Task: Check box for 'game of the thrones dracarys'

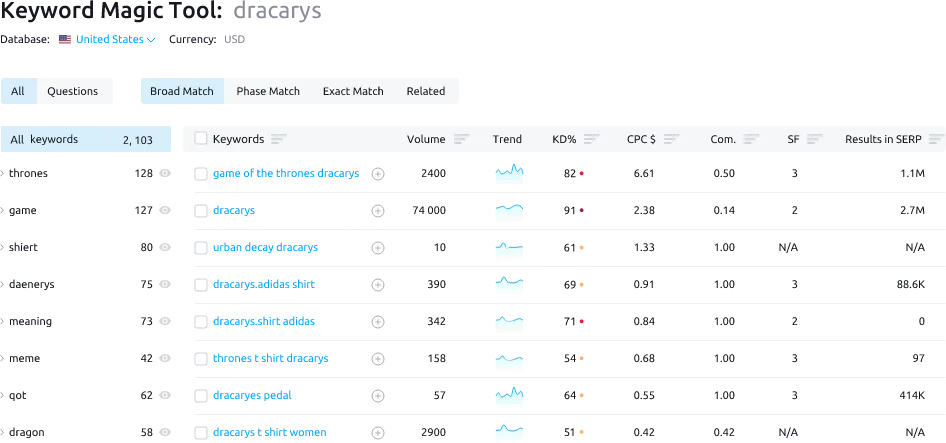Action: coord(200,174)
